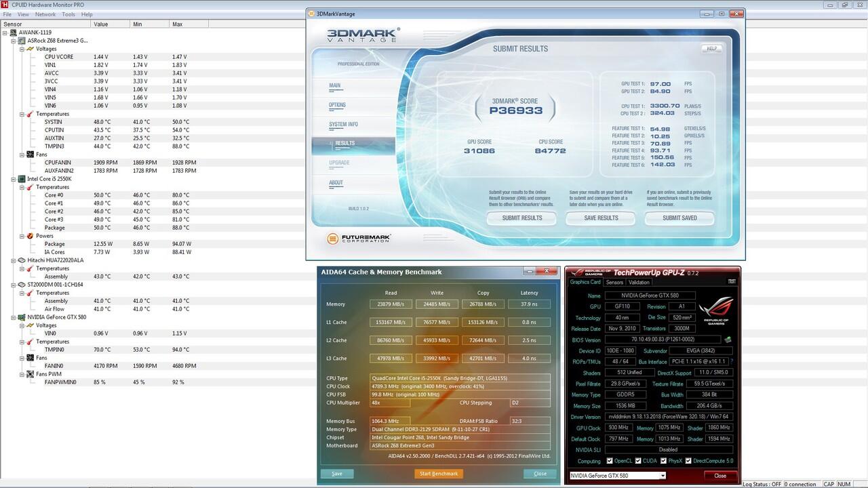This screenshot has height=488, width=868.
Task: Click the CPUID Hardware Monitor title bar icon
Action: [x=5, y=5]
